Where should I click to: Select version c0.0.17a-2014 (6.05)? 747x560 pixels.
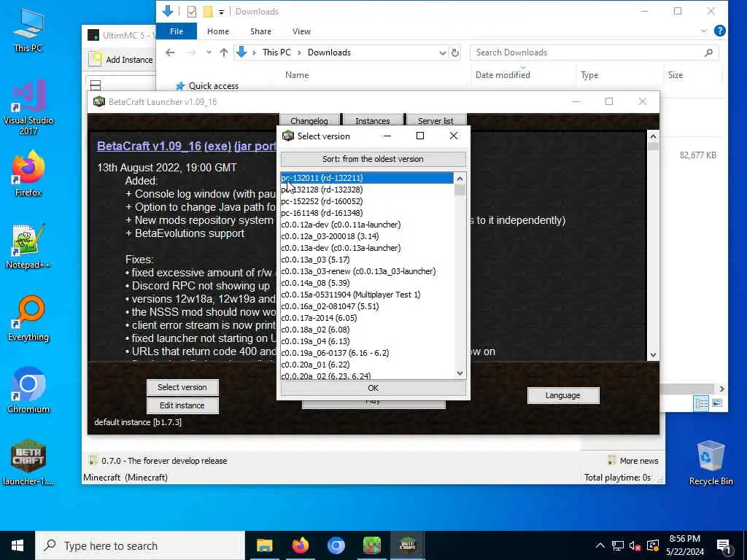(367, 318)
